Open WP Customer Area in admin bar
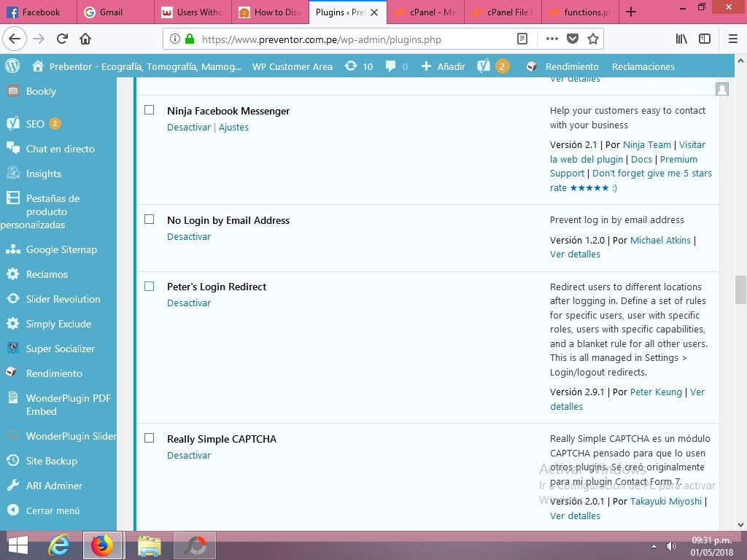This screenshot has height=560, width=747. coord(292,66)
